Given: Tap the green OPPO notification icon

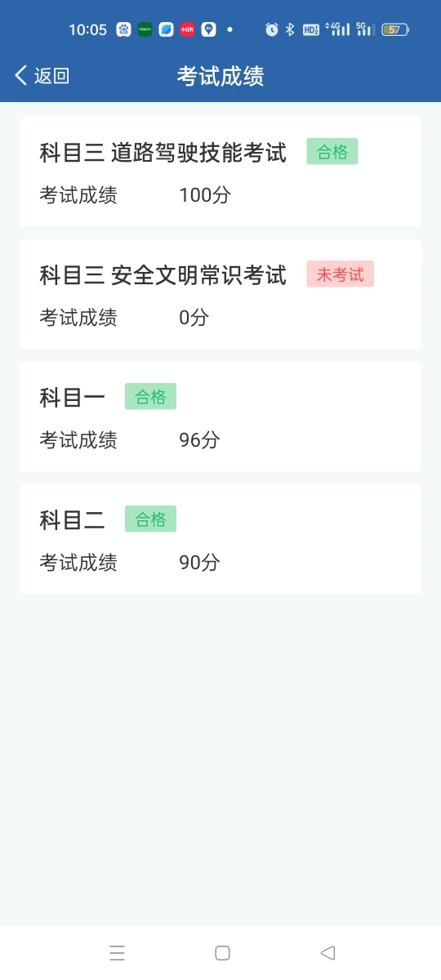Looking at the screenshot, I should click(x=145, y=29).
